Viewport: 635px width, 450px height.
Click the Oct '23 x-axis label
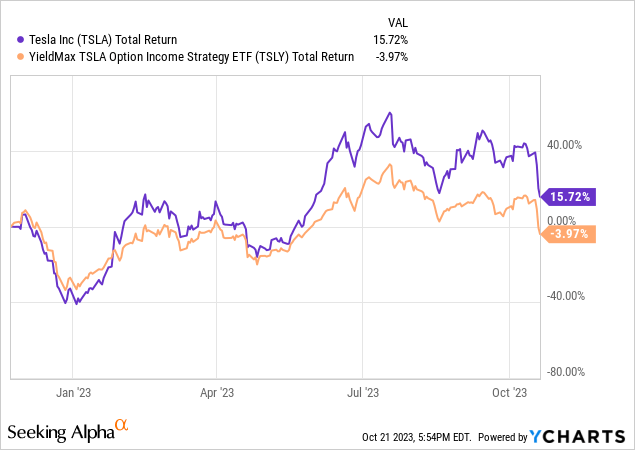pyautogui.click(x=510, y=394)
